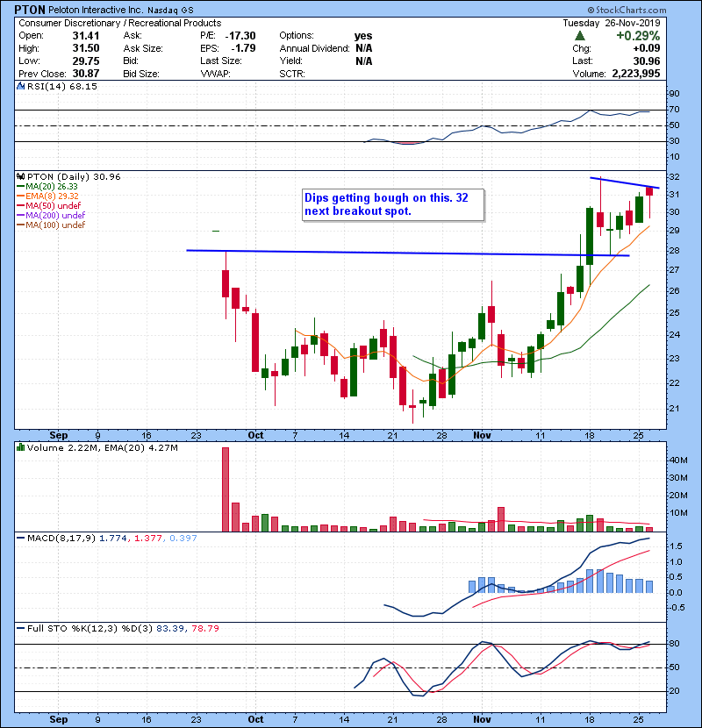
Task: Click the P/E value -17.30
Action: (x=240, y=36)
